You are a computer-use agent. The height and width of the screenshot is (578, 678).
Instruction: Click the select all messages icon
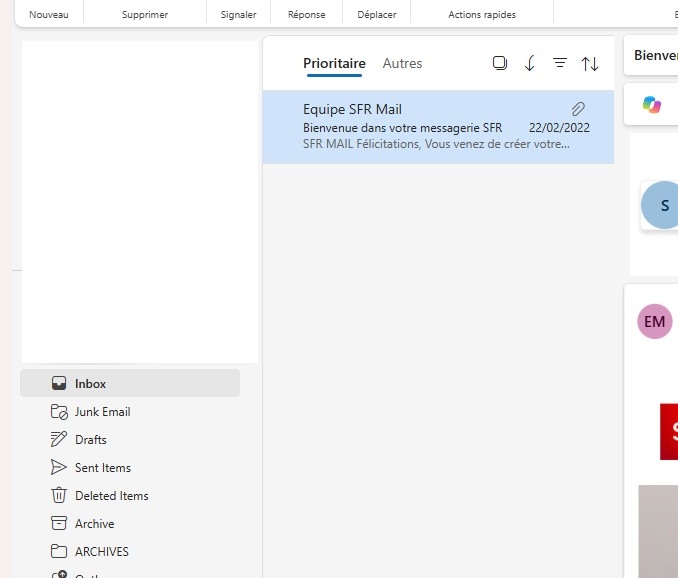tap(500, 63)
